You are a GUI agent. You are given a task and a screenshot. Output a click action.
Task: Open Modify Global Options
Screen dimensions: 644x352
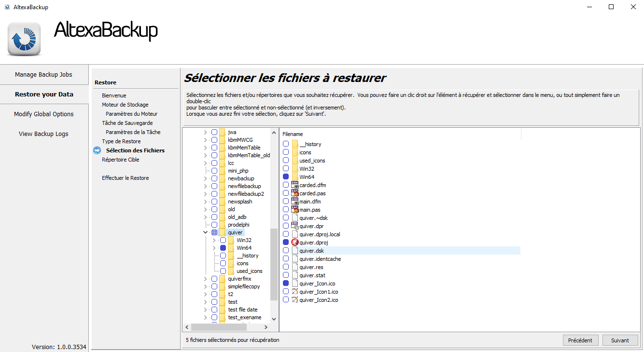click(44, 114)
